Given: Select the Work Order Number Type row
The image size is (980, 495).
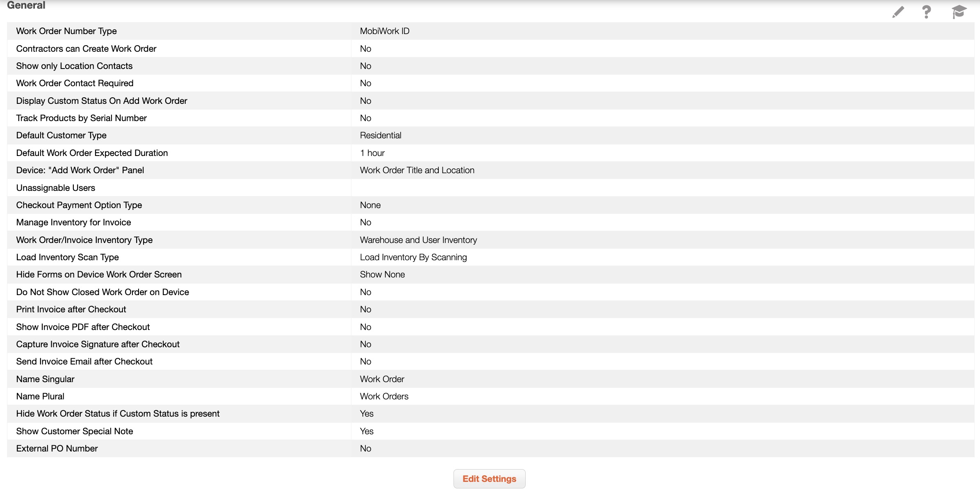Looking at the screenshot, I should [66, 31].
